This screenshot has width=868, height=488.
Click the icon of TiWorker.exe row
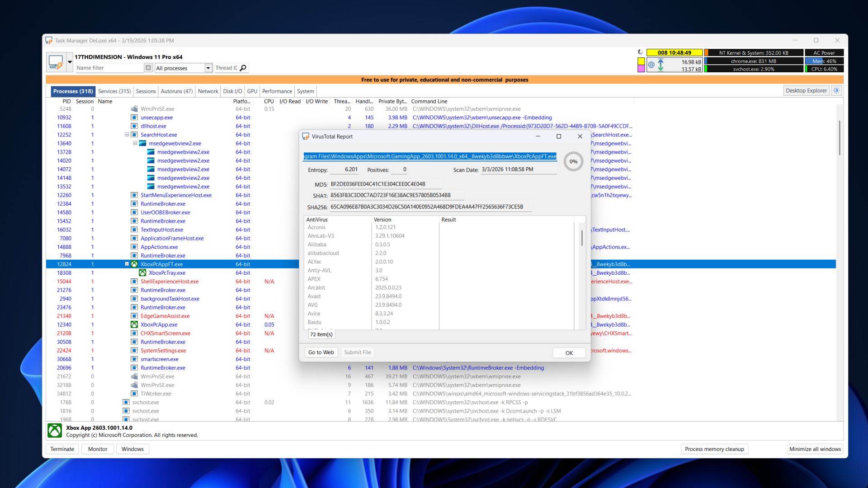tap(134, 394)
